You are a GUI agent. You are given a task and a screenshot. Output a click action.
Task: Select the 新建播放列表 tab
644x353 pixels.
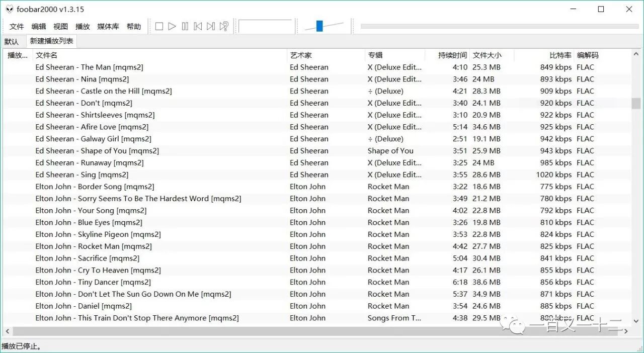(x=51, y=41)
